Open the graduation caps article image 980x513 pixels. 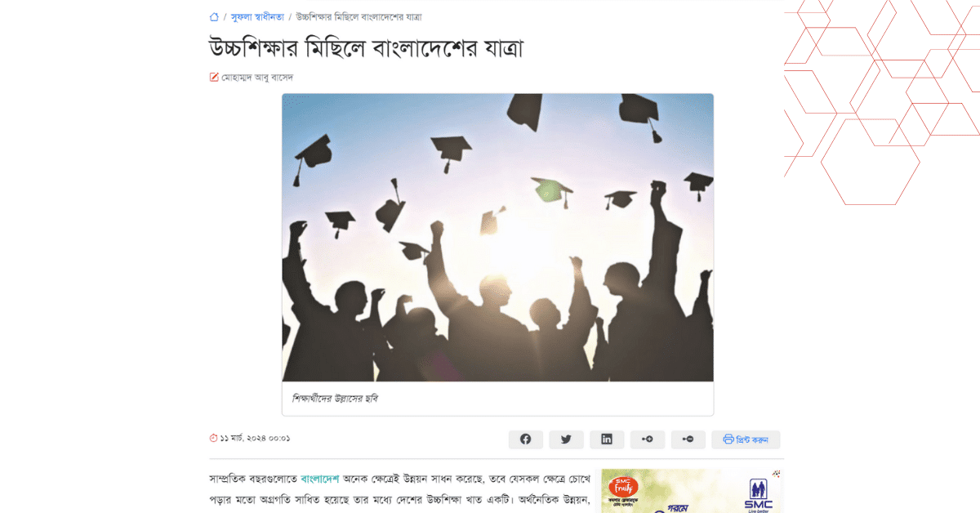tap(497, 238)
